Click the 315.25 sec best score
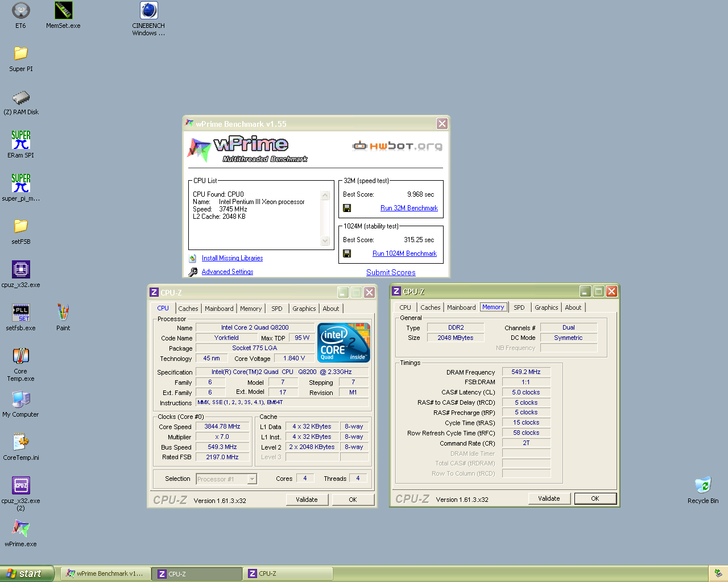Viewport: 728px width, 582px height. pos(419,240)
